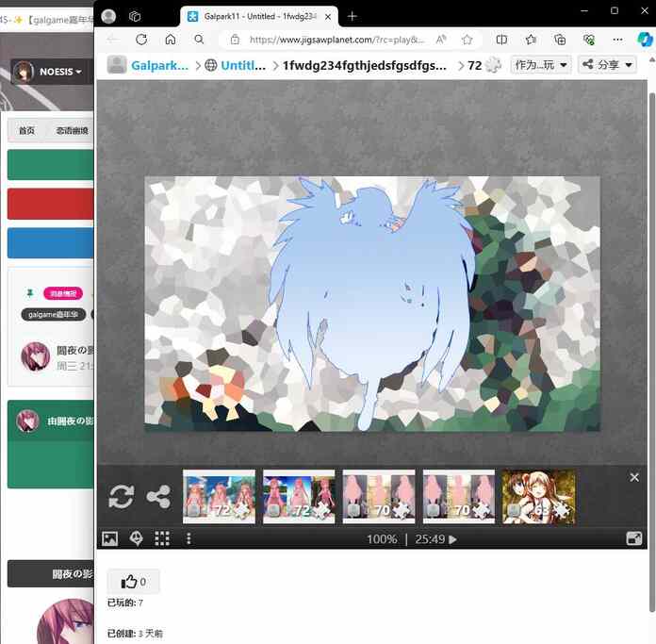This screenshot has height=644, width=656.
Task: Reload the jigsawplanet page
Action: point(141,40)
